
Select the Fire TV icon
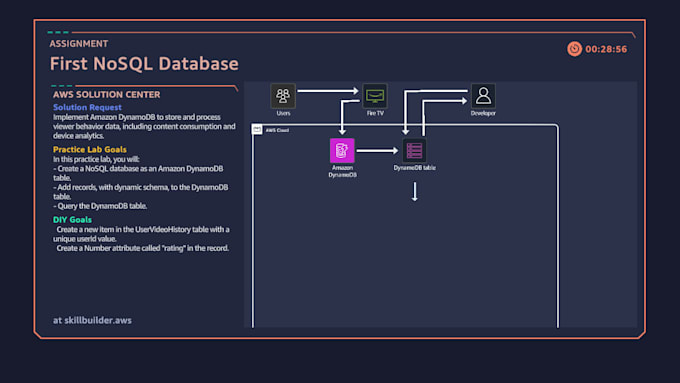point(375,95)
